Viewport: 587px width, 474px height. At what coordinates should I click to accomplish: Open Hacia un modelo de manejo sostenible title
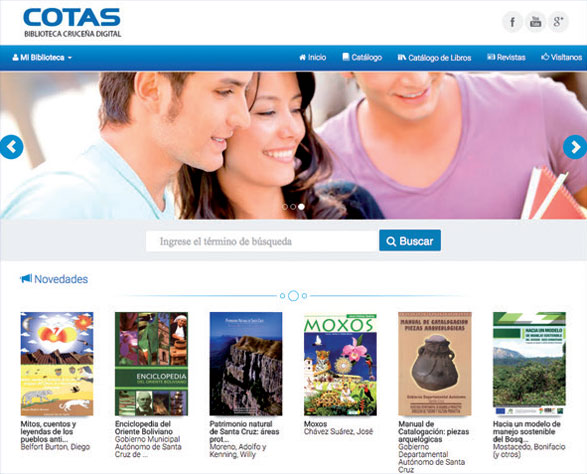pyautogui.click(x=527, y=432)
